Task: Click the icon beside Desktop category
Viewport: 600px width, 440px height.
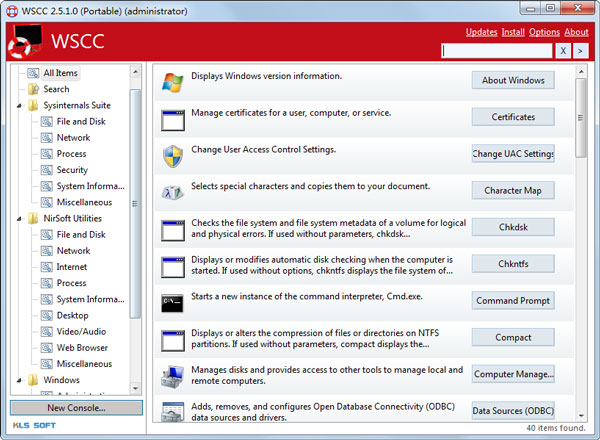Action: (47, 315)
